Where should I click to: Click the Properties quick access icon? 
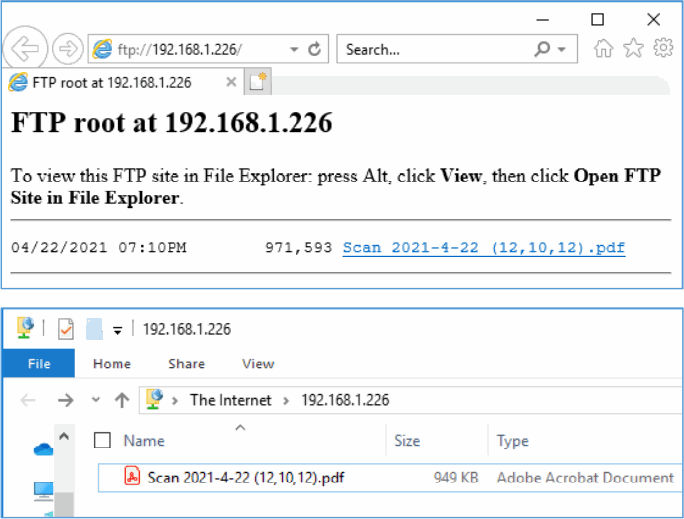[66, 329]
